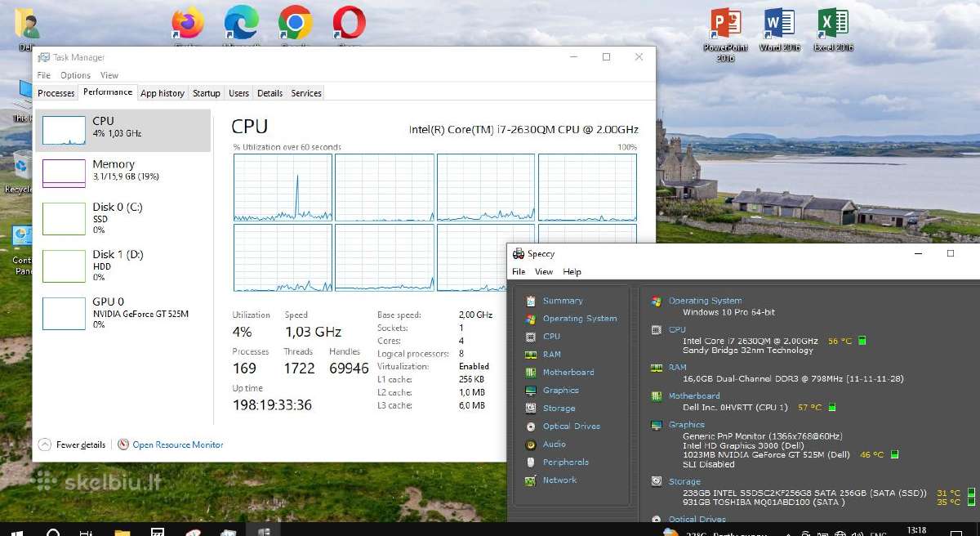Open Excel 2016 desktop shortcut
The image size is (980, 536).
(833, 29)
